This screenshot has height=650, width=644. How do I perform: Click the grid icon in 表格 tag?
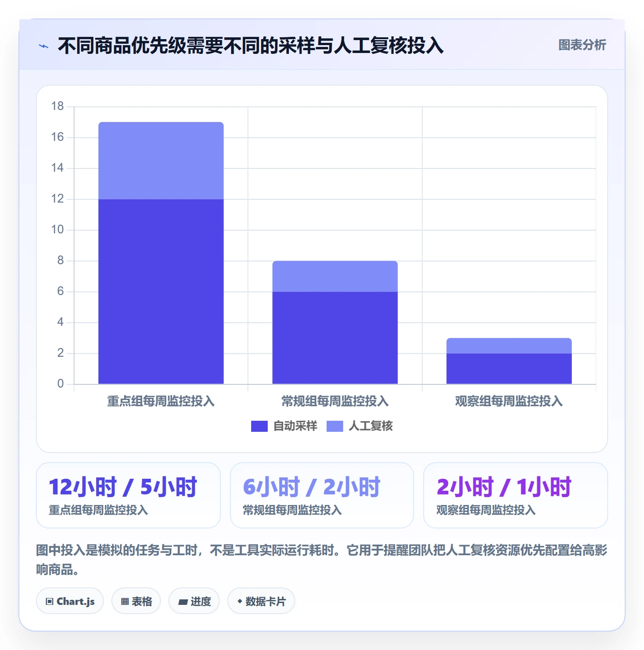pyautogui.click(x=125, y=602)
